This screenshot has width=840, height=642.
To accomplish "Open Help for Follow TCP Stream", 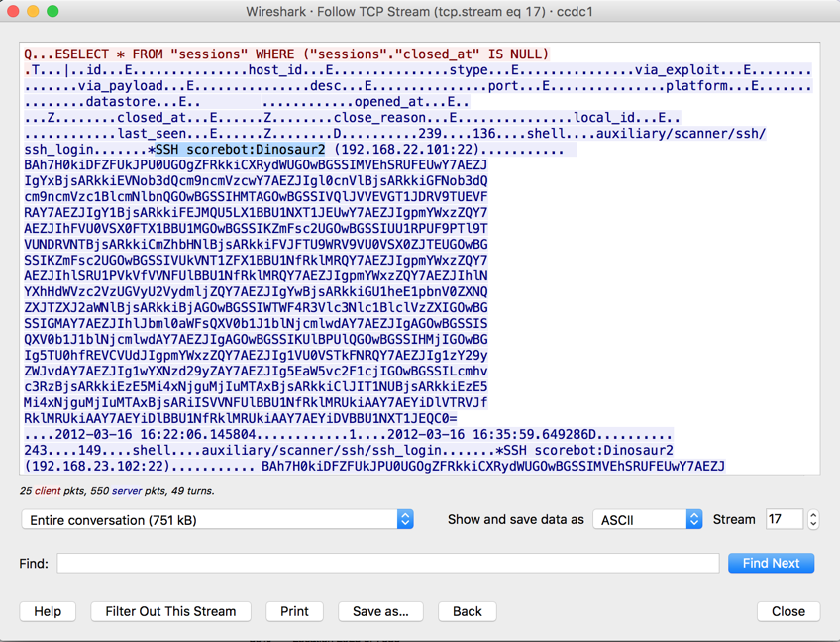I will 48,611.
